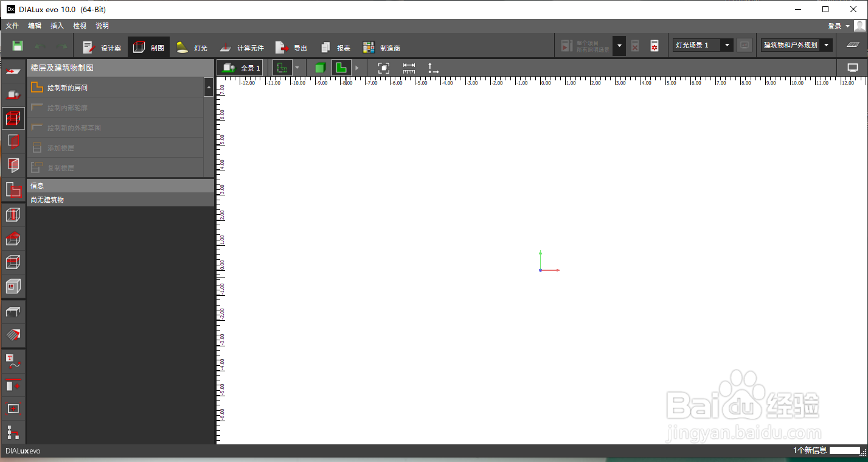The height and width of the screenshot is (462, 868).
Task: Select the hierarchy tree sidebar tool
Action: [13, 432]
